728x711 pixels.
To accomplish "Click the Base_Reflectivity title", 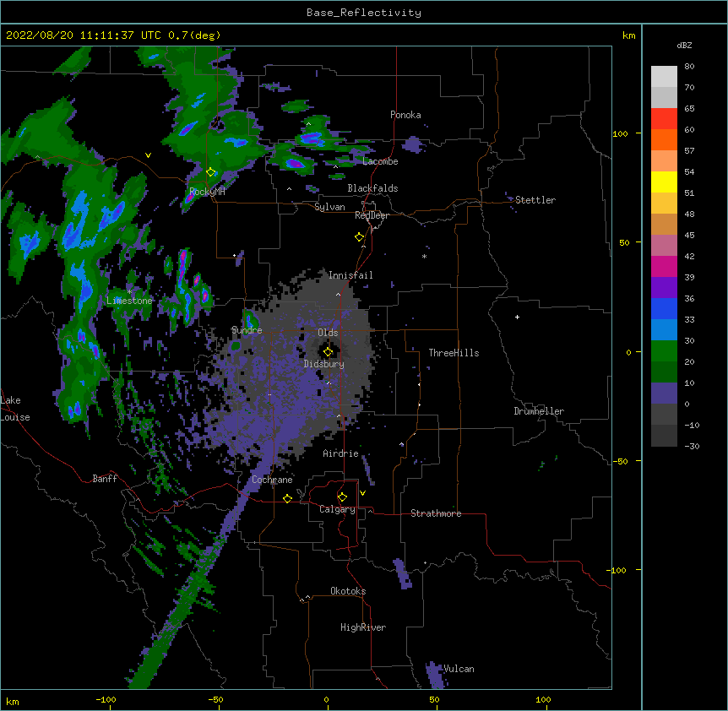I will tap(364, 13).
